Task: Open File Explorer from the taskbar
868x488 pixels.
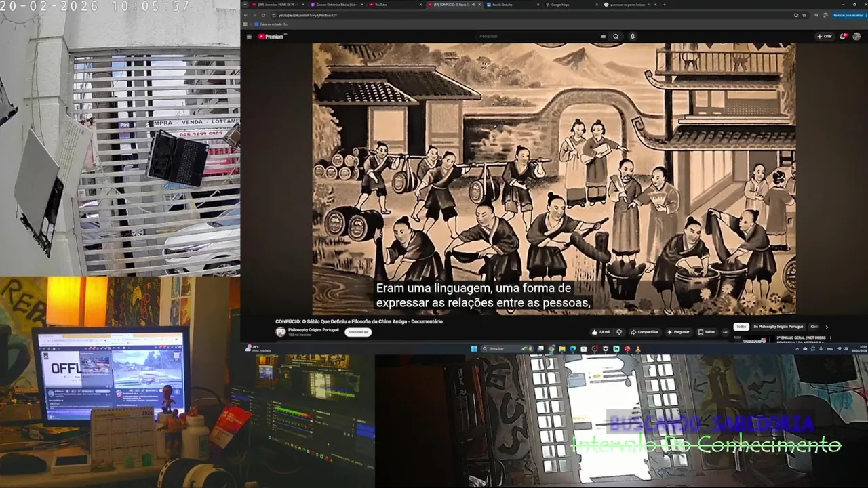Action: 562,349
